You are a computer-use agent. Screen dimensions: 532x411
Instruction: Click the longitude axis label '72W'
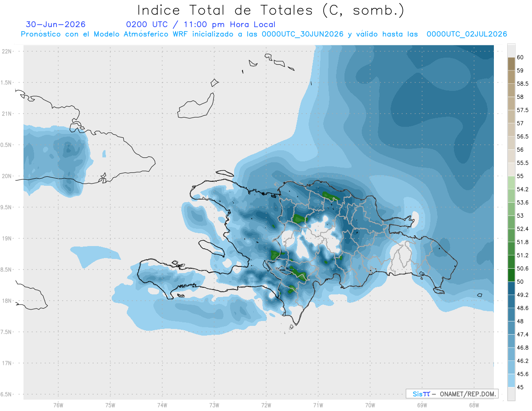266,405
